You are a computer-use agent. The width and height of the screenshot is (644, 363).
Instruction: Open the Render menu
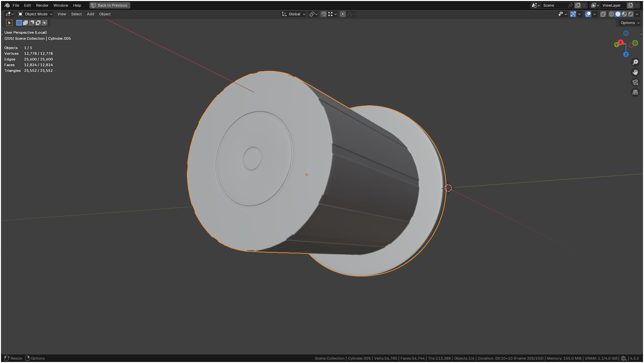click(42, 5)
